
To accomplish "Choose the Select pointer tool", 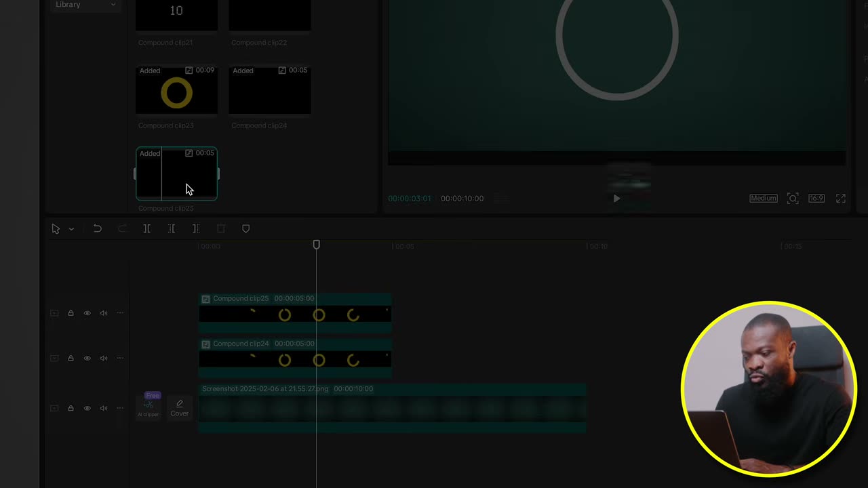I will coord(56,229).
